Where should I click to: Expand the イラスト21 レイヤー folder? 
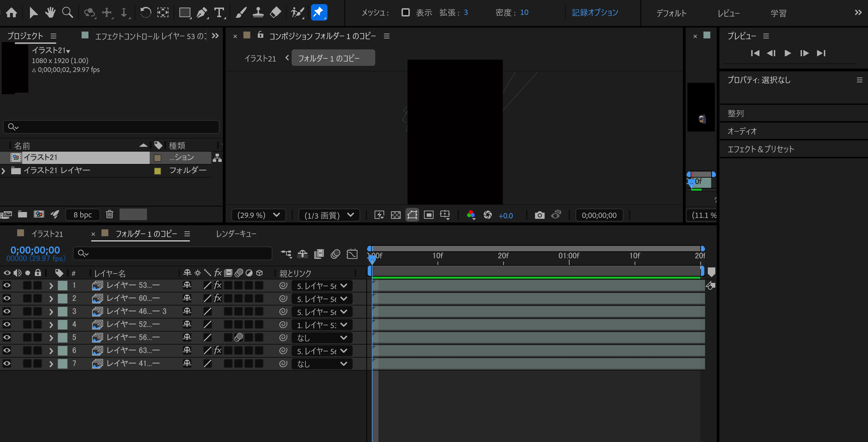point(3,171)
